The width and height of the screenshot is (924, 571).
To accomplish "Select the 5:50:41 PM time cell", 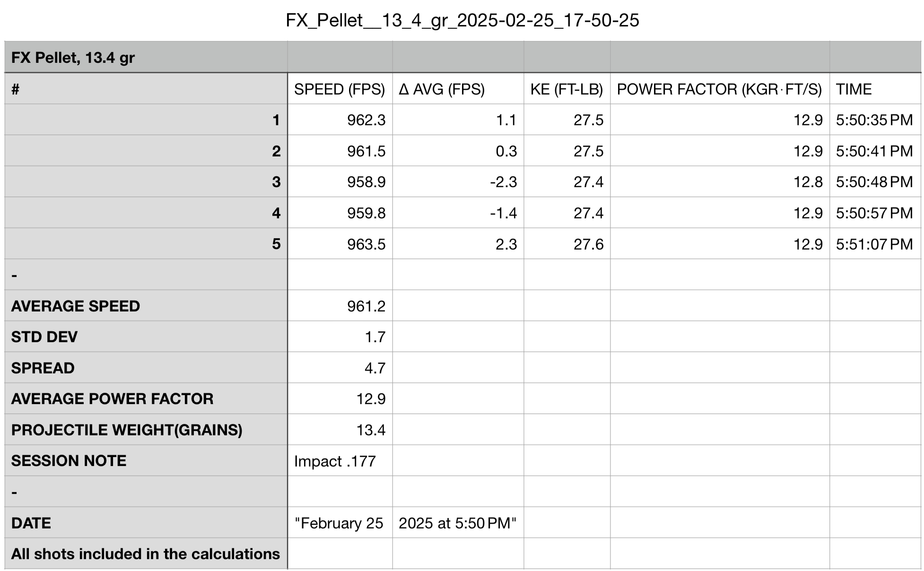I will 875,151.
